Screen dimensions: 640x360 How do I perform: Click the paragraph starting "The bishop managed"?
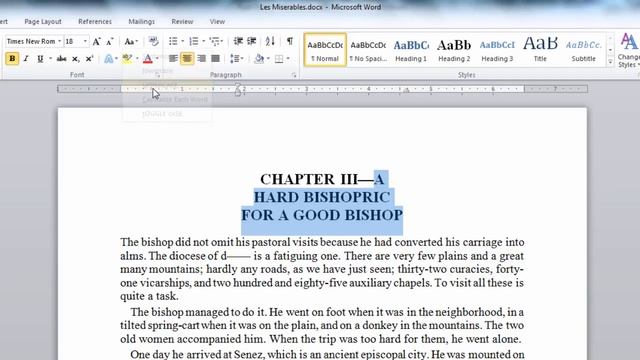pos(322,325)
